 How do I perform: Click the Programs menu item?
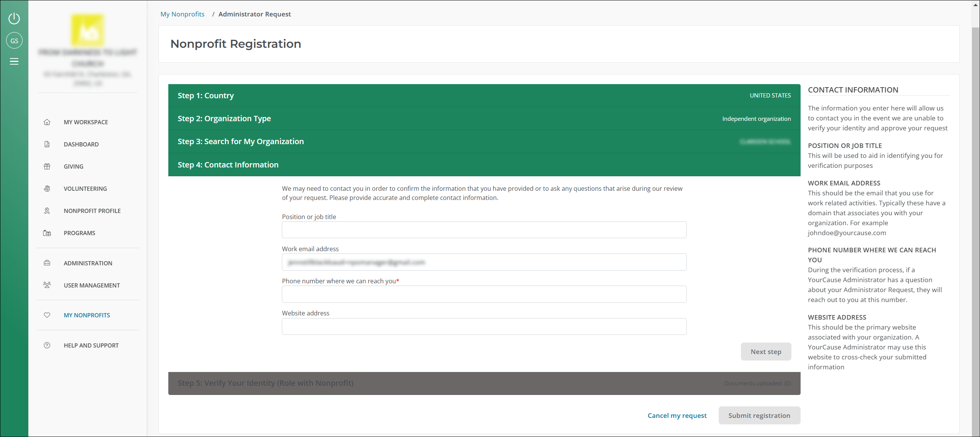tap(80, 233)
